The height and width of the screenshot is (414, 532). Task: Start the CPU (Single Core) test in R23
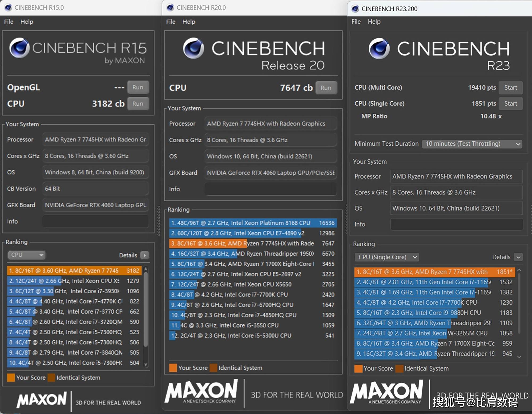(x=510, y=104)
